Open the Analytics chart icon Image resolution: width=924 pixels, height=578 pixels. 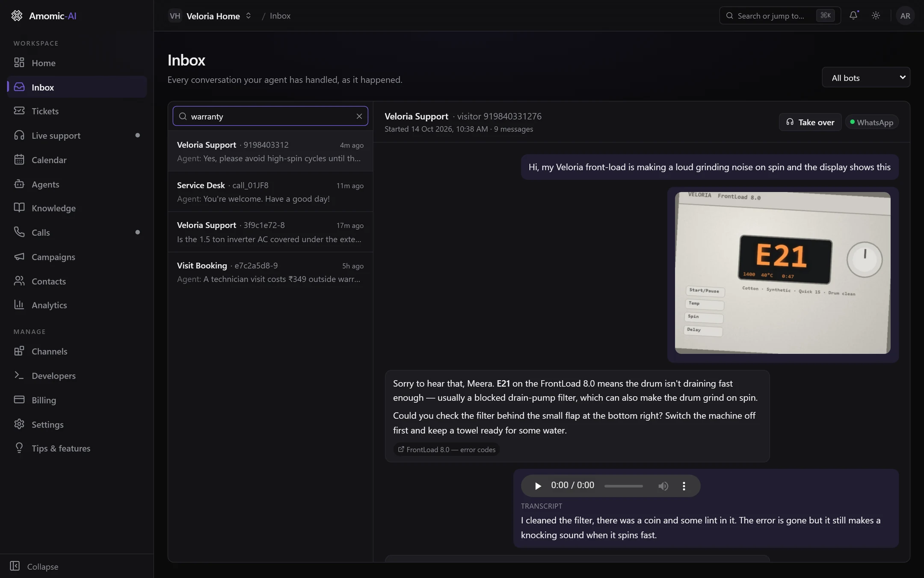click(x=19, y=304)
